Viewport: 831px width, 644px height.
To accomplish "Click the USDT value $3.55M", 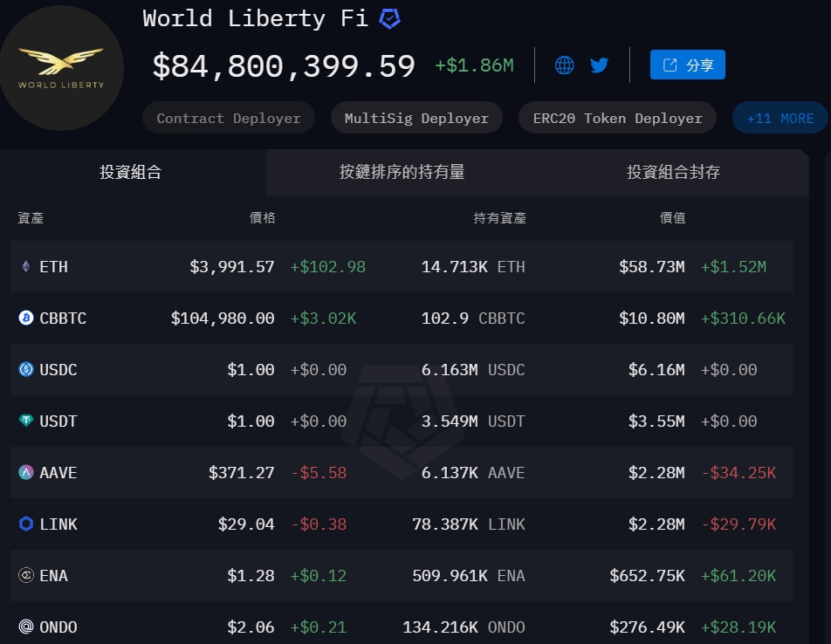I will [x=656, y=421].
